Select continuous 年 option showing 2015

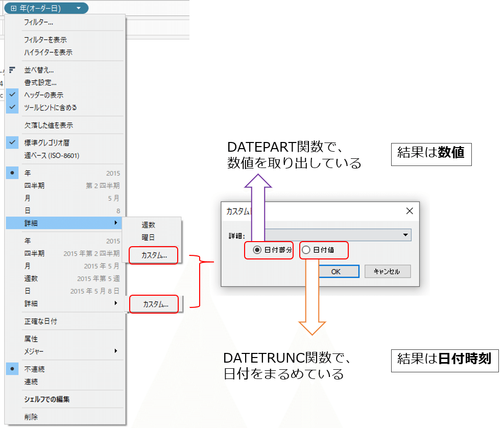coord(65,241)
